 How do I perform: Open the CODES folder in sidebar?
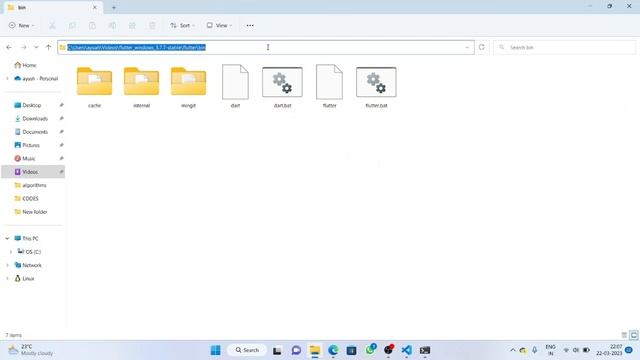tap(30, 198)
